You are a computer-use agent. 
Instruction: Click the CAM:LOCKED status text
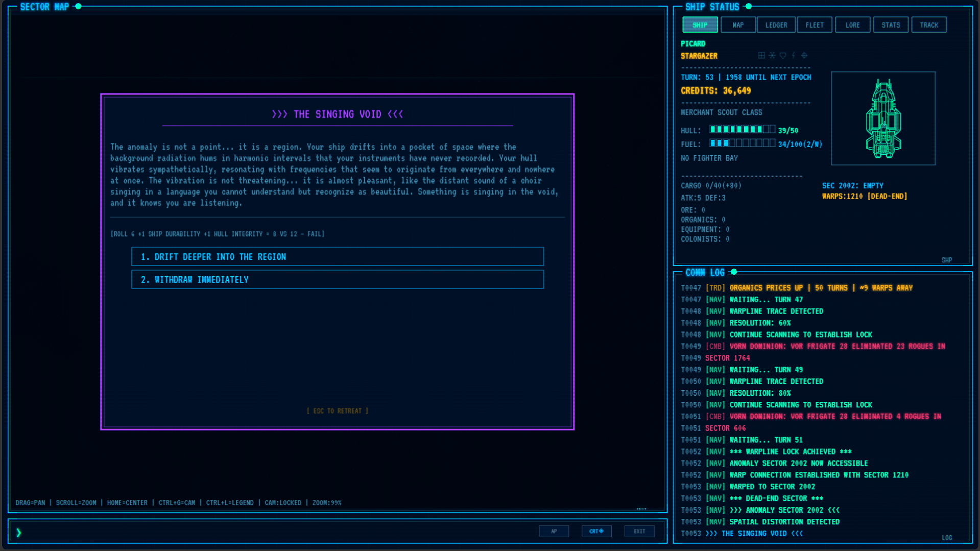pos(282,503)
